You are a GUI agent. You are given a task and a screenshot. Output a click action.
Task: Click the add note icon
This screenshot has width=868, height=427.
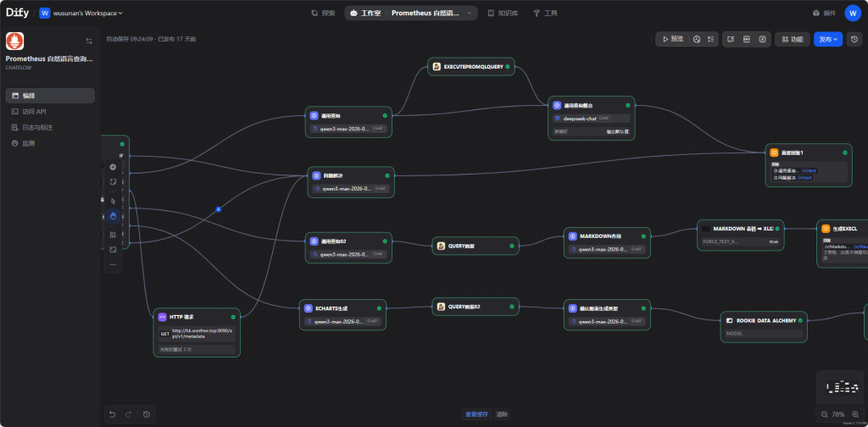coord(113,182)
